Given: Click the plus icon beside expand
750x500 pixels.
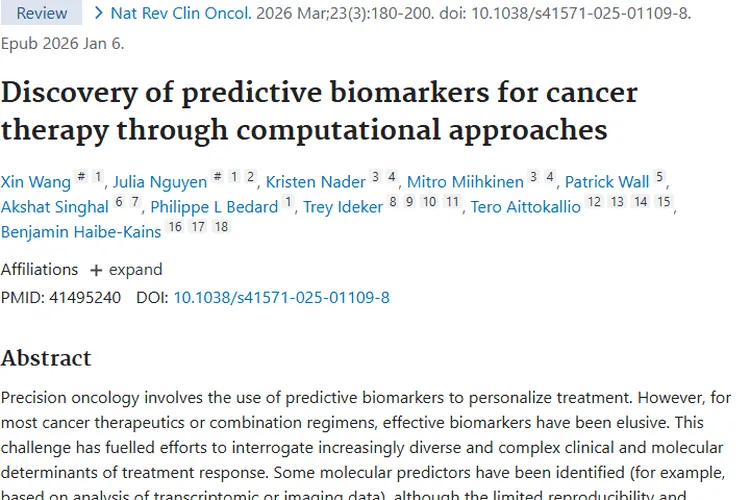Looking at the screenshot, I should pyautogui.click(x=96, y=270).
